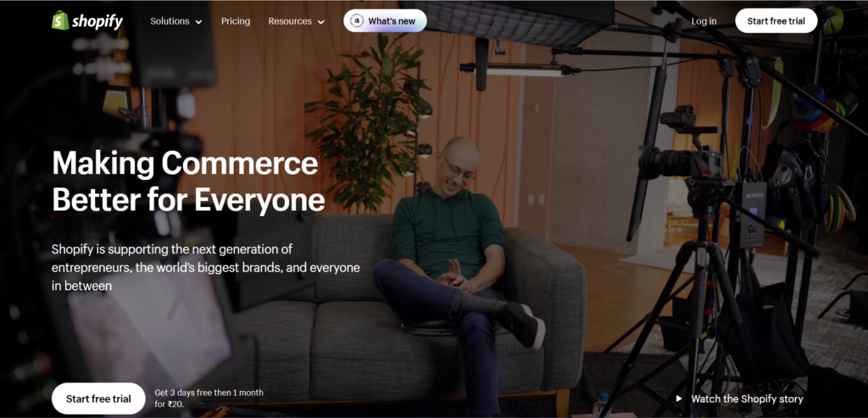The height and width of the screenshot is (418, 868).
Task: Click the Get 3 days free offer text
Action: (x=209, y=398)
